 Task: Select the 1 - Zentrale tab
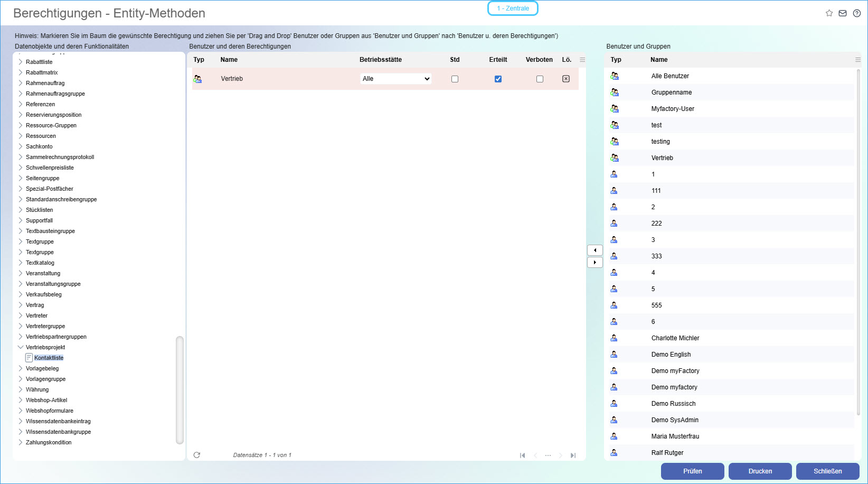[x=513, y=8]
